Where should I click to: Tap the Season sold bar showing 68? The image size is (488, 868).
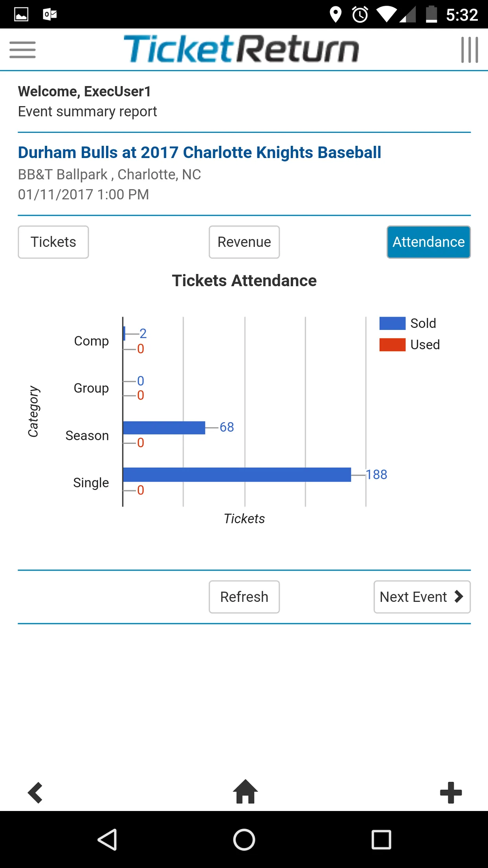tap(164, 428)
